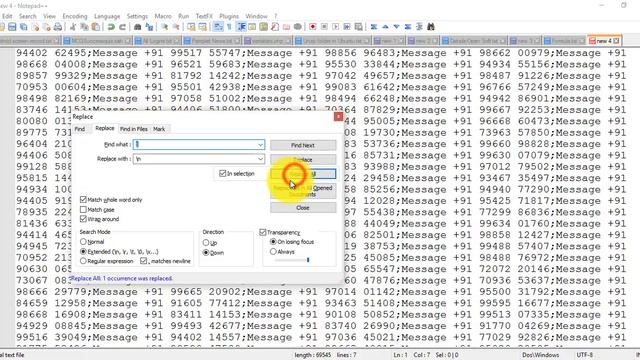Screen dimensions: 640x360
Task: Select Extended search mode
Action: coord(83,251)
